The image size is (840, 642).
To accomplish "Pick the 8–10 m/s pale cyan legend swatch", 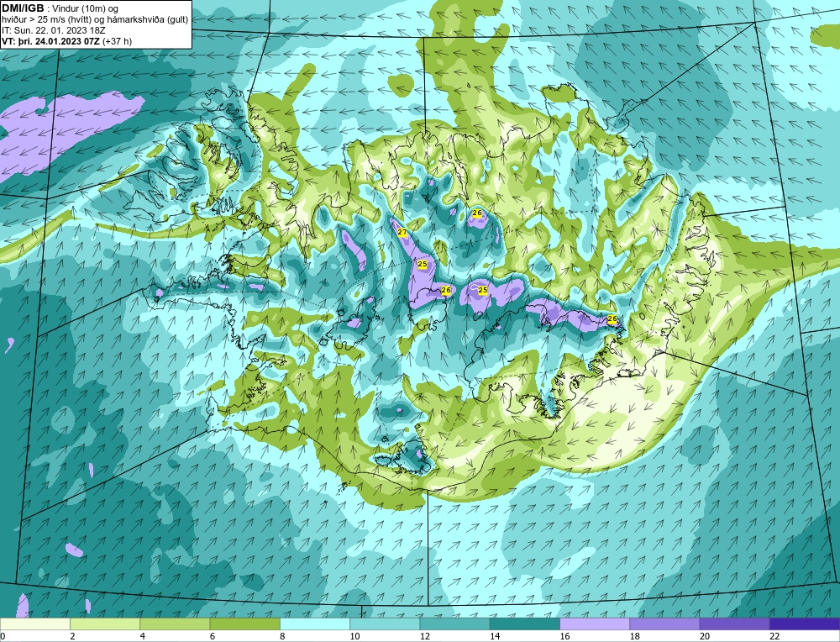I will tap(315, 624).
